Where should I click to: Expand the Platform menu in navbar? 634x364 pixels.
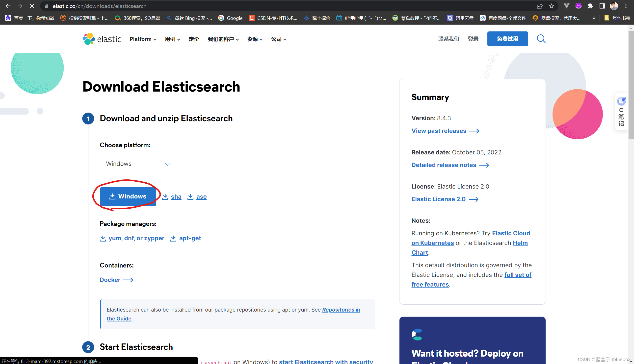pyautogui.click(x=143, y=39)
